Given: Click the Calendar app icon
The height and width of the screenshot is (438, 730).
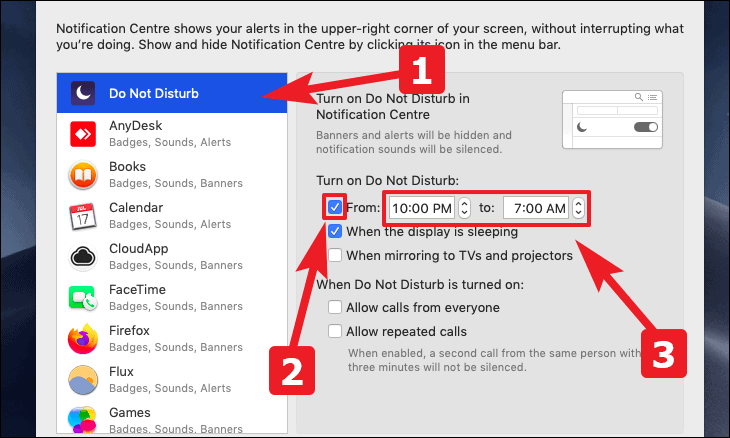Looking at the screenshot, I should (83, 216).
